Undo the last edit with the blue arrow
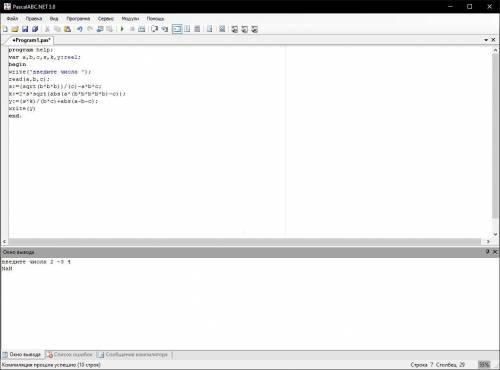Image resolution: width=500 pixels, height=370 pixels. [80, 29]
